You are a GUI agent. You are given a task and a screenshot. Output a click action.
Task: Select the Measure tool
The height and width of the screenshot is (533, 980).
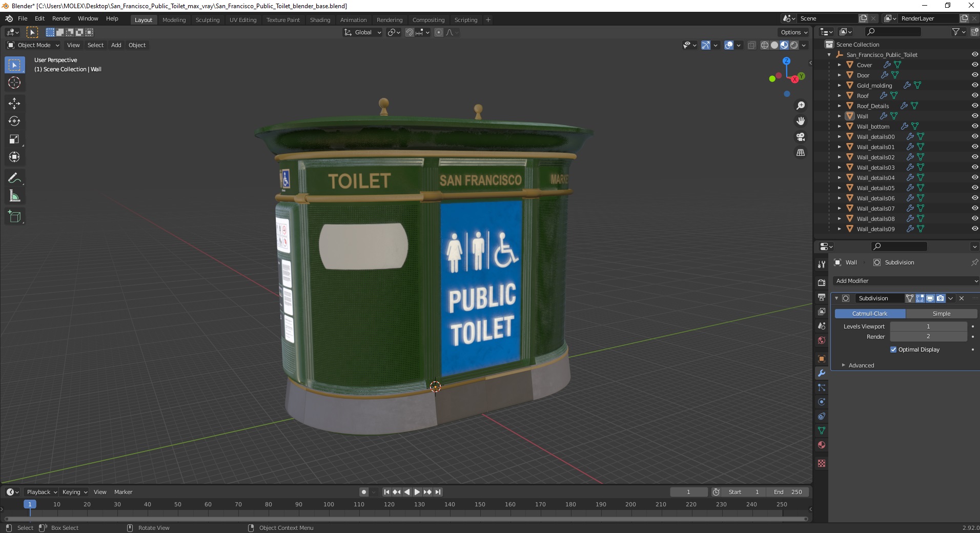(14, 196)
